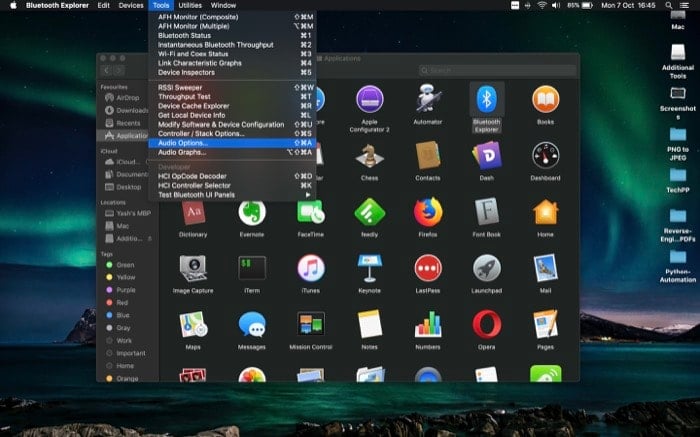Select Throughput Test from the Tools menu
The image size is (700, 437).
232,96
